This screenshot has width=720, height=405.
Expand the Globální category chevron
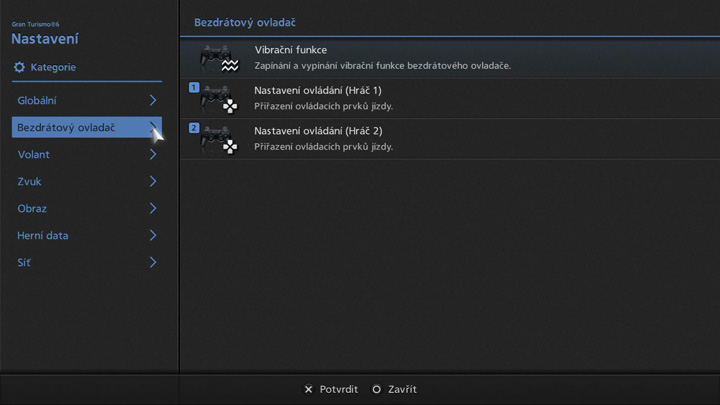pos(153,101)
